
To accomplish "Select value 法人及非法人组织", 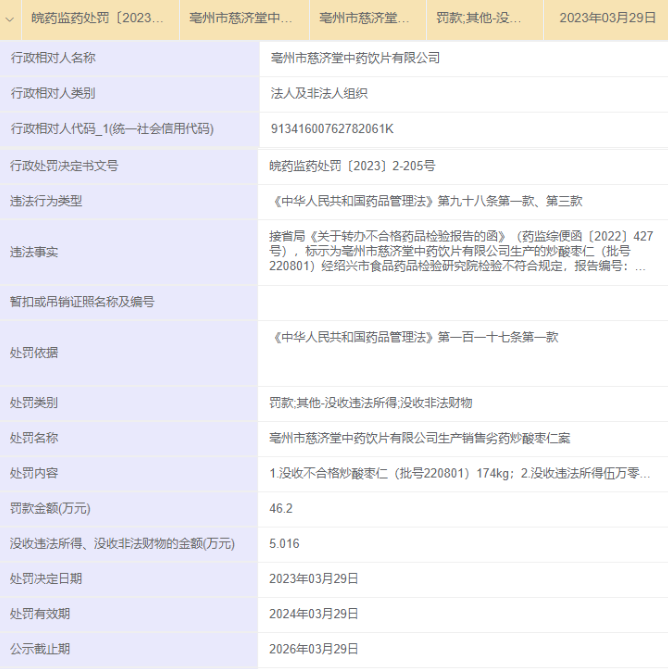I will click(319, 93).
